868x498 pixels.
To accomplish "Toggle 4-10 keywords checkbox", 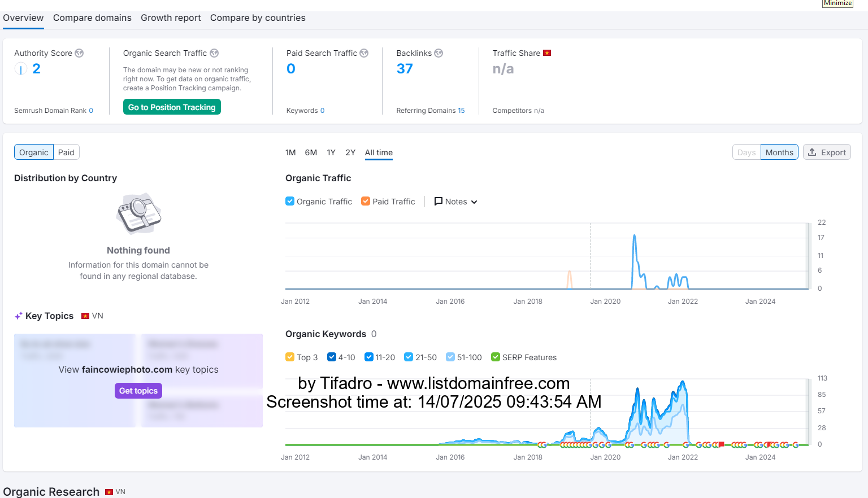I will (x=332, y=357).
